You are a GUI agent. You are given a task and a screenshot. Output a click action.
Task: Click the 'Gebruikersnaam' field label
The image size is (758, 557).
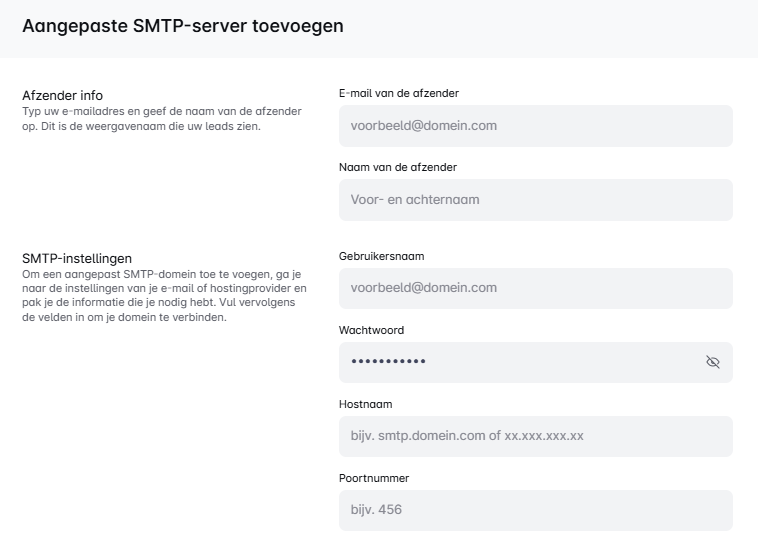coord(382,256)
